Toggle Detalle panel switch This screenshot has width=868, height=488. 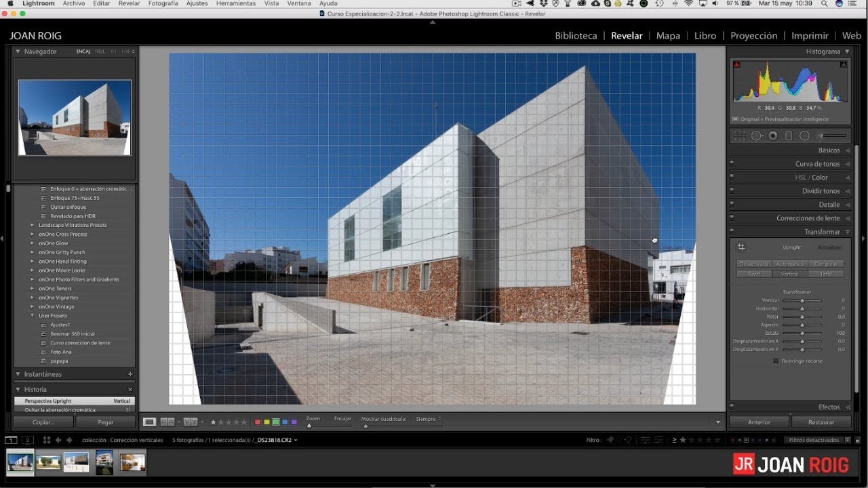(x=732, y=205)
